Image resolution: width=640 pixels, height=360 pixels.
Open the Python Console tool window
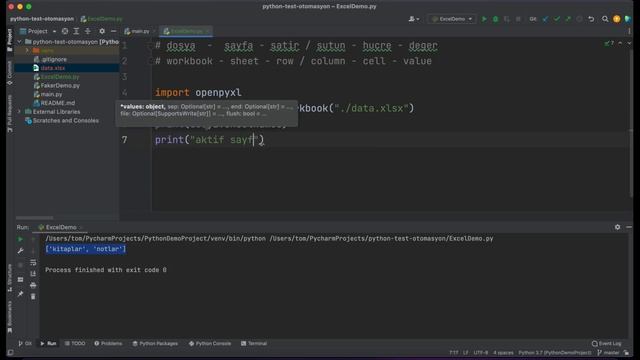pyautogui.click(x=210, y=344)
